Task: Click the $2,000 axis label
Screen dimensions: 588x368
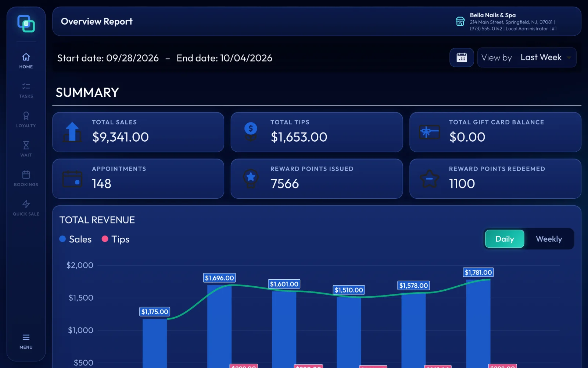Action: click(x=80, y=265)
